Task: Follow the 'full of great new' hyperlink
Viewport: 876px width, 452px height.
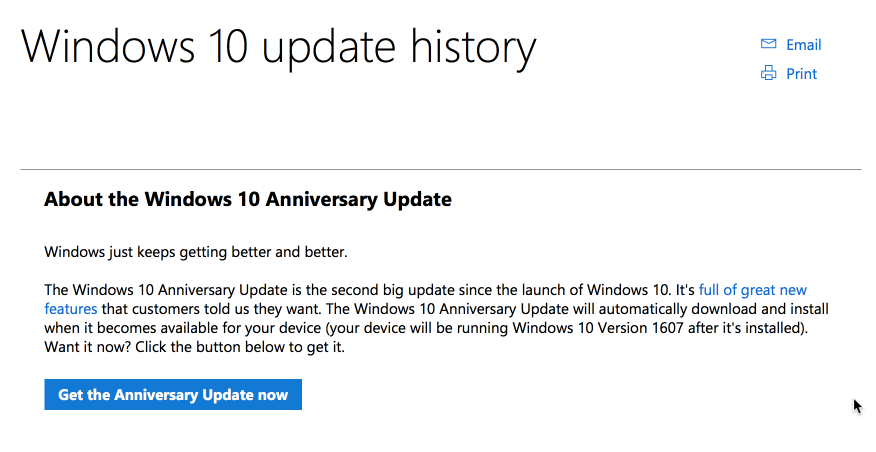Action: point(753,290)
